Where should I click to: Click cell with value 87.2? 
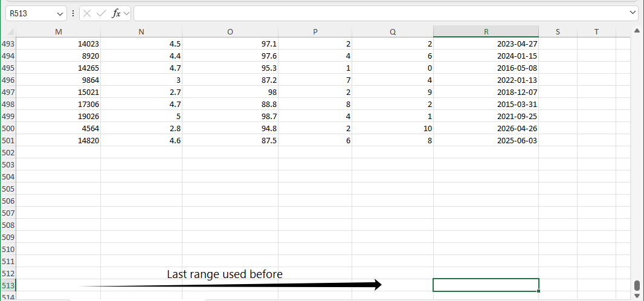230,80
